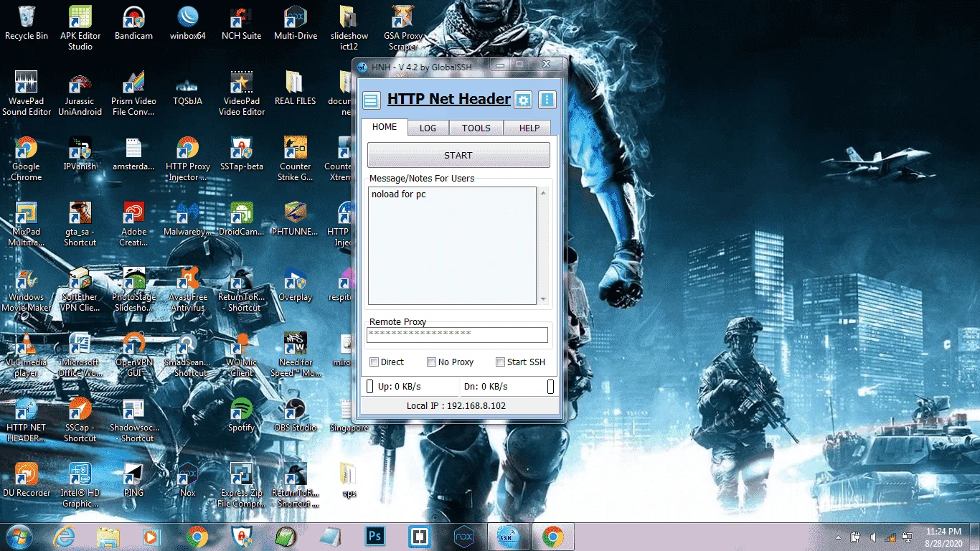Launch Internet Explorer from the taskbar
This screenshot has width=980, height=551.
click(65, 537)
